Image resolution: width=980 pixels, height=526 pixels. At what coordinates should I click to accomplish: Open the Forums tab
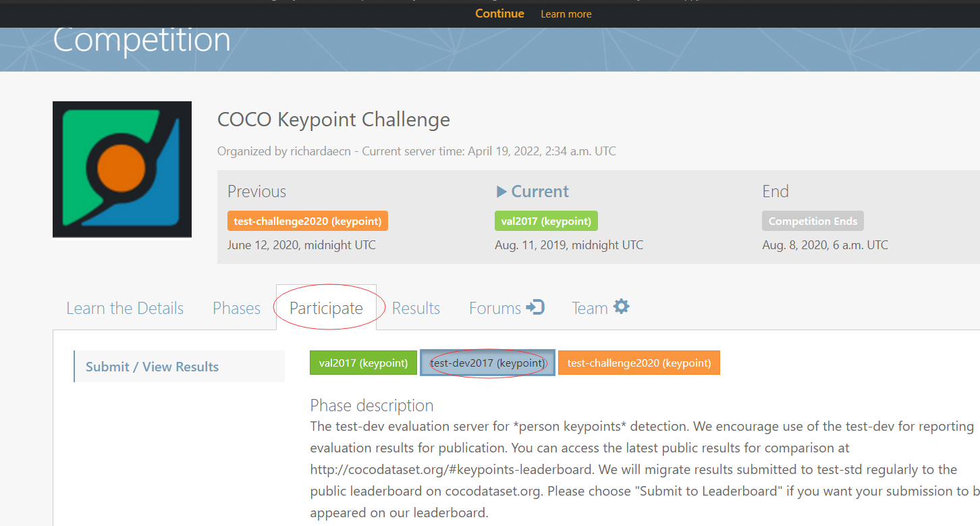(x=495, y=307)
